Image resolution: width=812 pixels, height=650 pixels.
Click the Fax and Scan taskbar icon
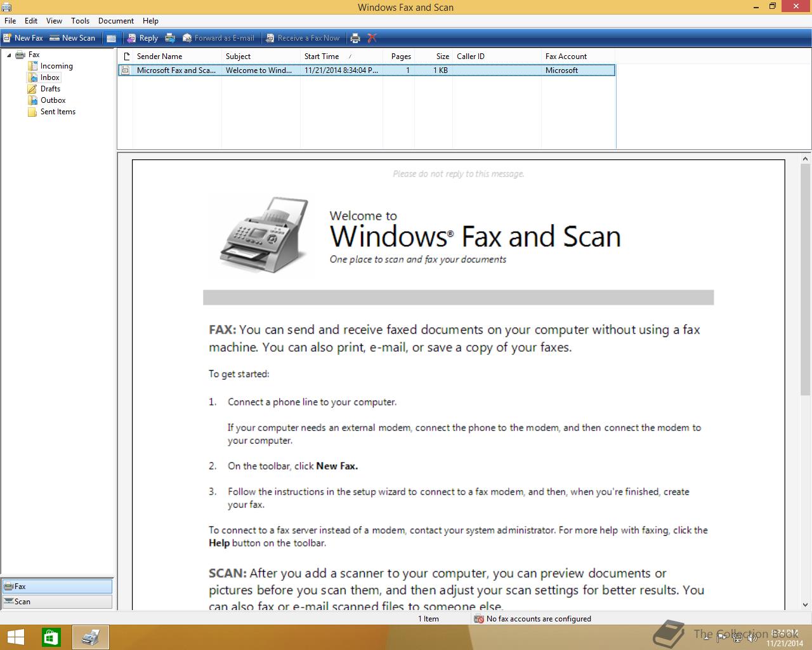[x=91, y=637]
